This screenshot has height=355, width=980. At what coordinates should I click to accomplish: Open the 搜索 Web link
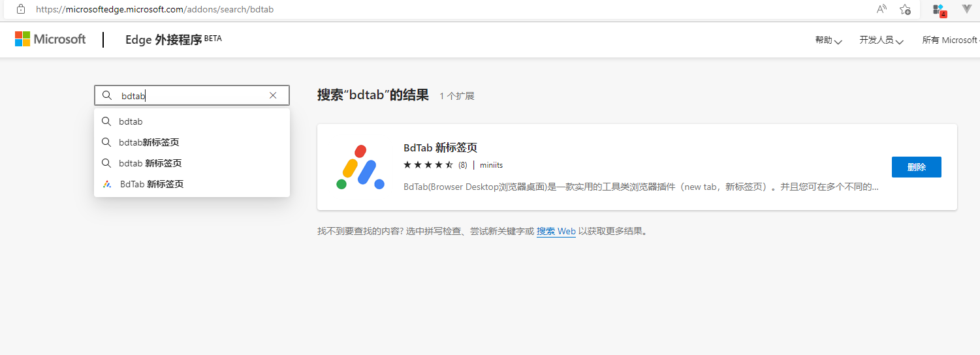556,231
